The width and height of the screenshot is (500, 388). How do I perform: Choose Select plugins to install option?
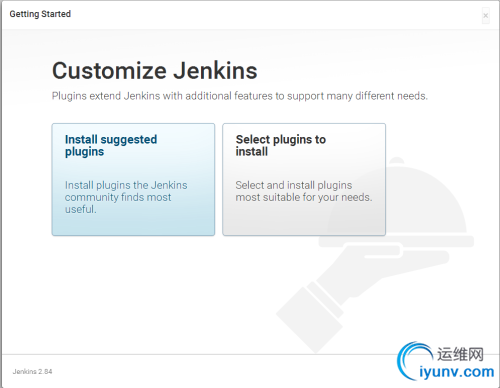[304, 179]
